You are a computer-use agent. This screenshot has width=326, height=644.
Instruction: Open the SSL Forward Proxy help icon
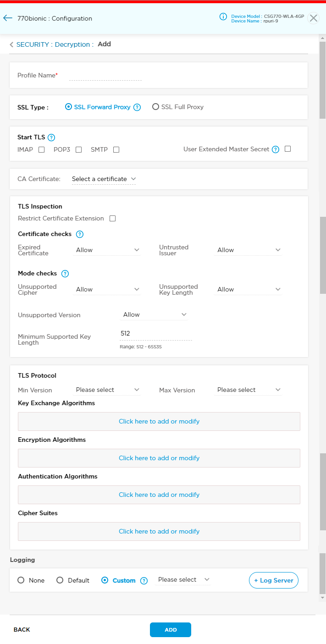coord(137,107)
